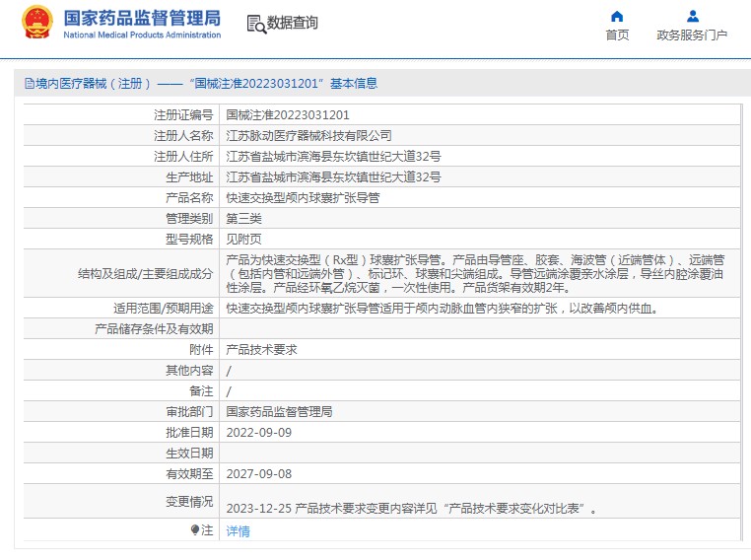Click the 适用范围 intended use text
The width and height of the screenshot is (751, 560).
click(442, 308)
